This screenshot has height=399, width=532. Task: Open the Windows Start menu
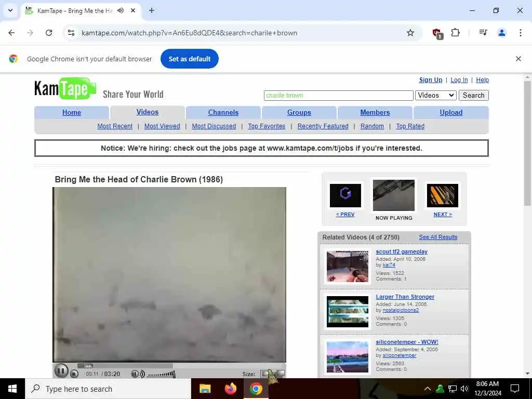click(x=12, y=389)
